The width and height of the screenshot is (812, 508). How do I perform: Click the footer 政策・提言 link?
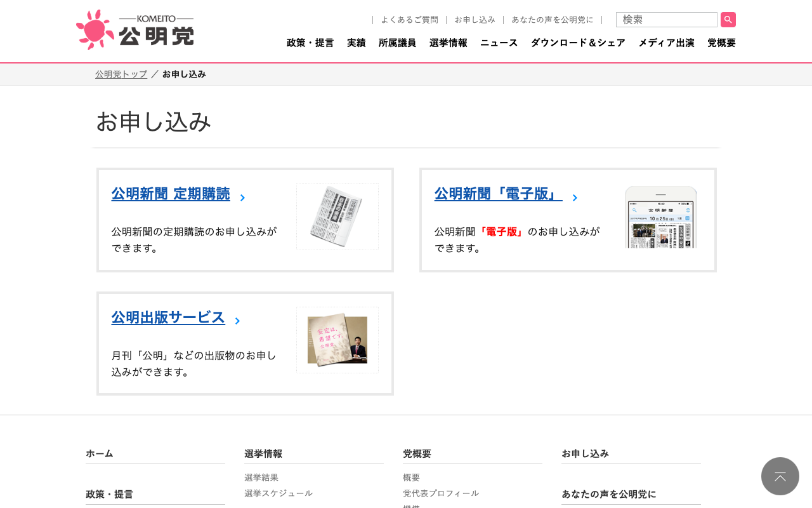(x=109, y=494)
